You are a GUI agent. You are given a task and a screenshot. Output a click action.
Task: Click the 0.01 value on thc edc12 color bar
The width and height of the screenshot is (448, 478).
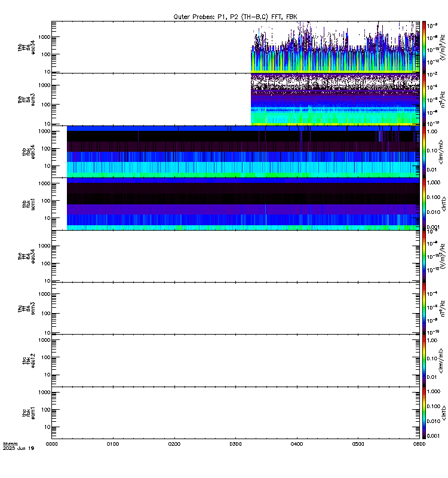(x=432, y=377)
